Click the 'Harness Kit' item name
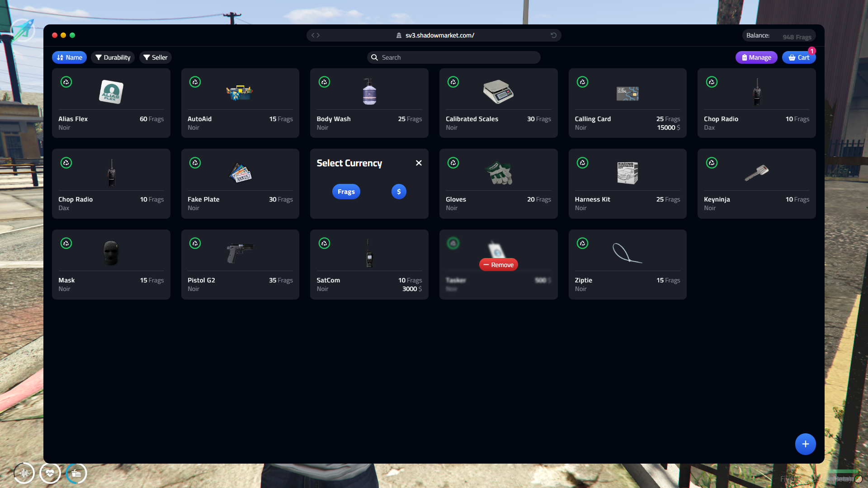The image size is (868, 488). (593, 200)
